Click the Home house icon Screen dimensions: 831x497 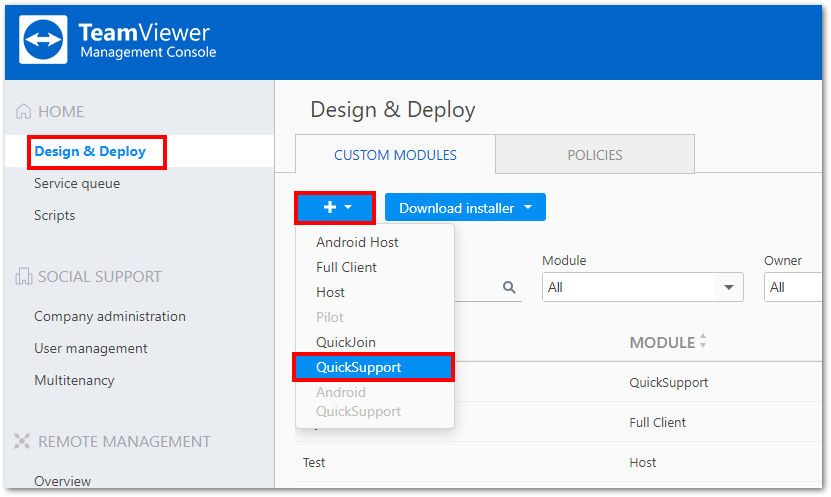24,112
